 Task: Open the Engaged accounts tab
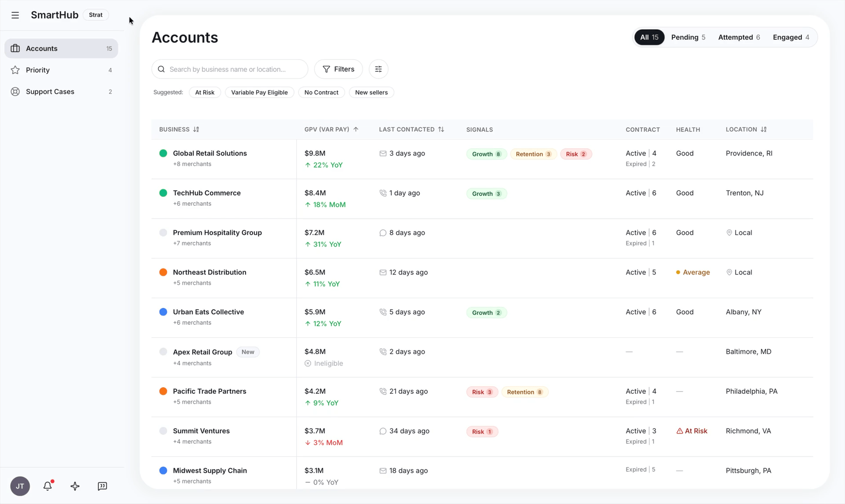(790, 37)
